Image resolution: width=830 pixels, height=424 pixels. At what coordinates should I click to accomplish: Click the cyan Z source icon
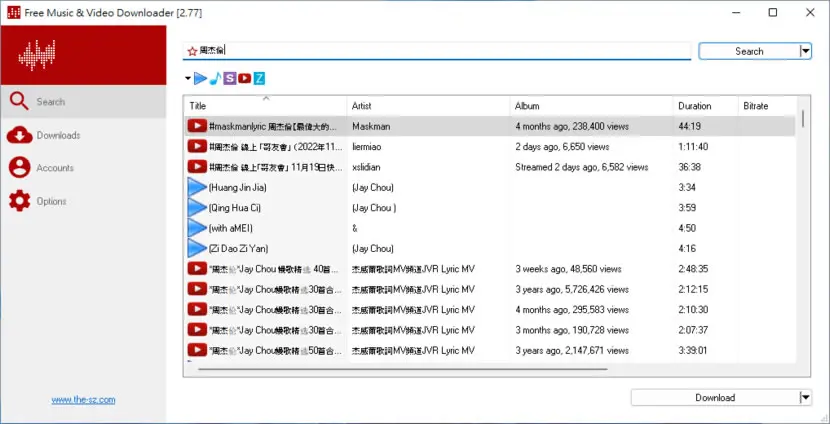[x=259, y=79]
